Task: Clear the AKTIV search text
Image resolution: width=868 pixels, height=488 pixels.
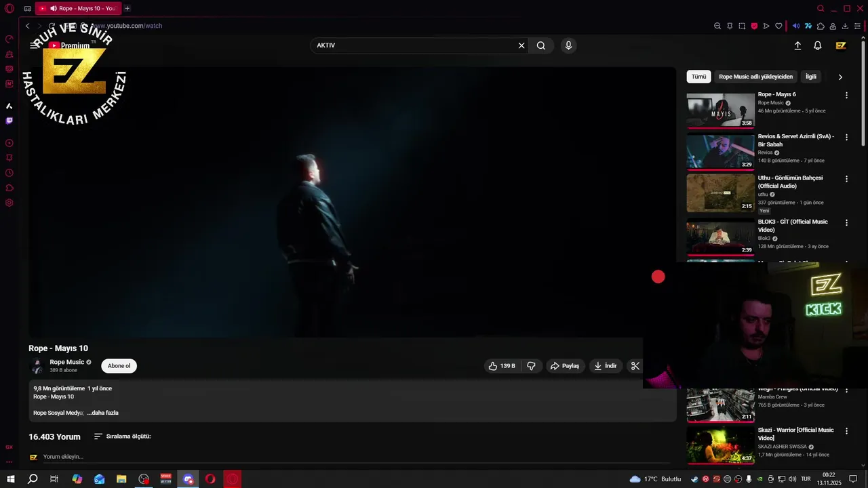Action: click(521, 45)
